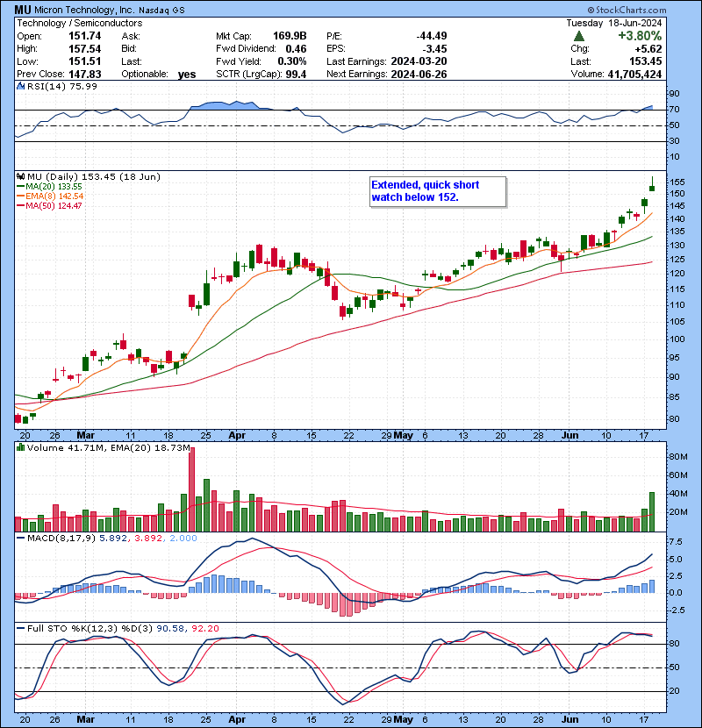The width and height of the screenshot is (702, 728).
Task: Click the green up-triangle price change icon
Action: (578, 36)
